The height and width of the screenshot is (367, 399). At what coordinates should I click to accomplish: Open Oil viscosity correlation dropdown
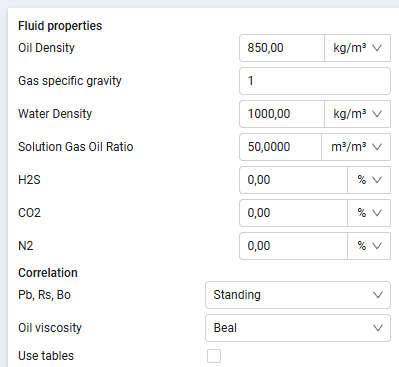tap(298, 328)
